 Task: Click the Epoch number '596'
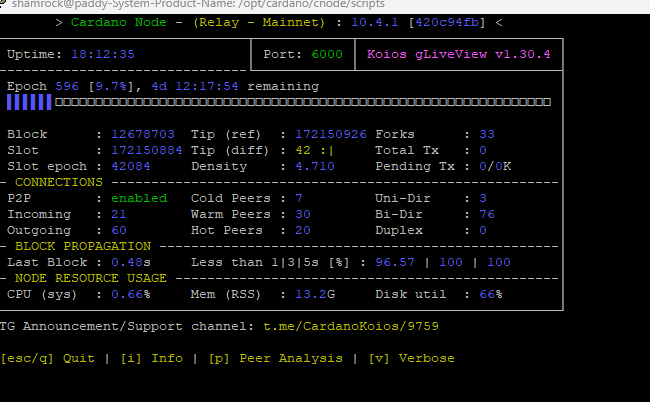(x=67, y=86)
